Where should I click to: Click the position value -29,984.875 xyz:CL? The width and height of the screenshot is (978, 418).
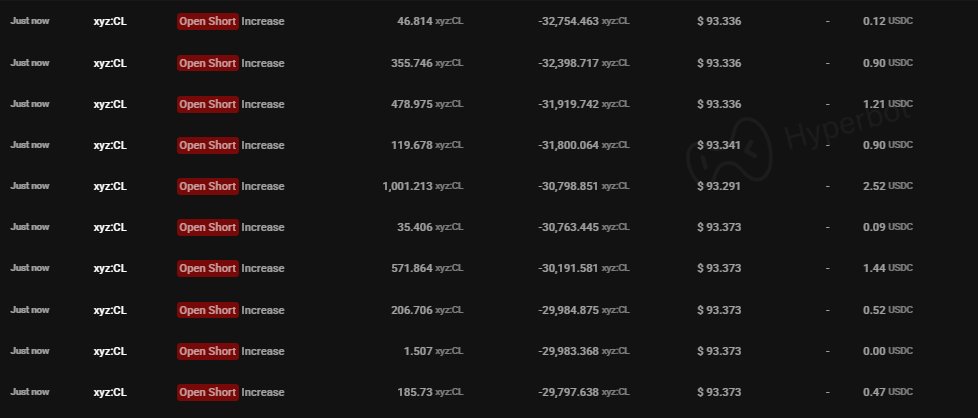(584, 310)
